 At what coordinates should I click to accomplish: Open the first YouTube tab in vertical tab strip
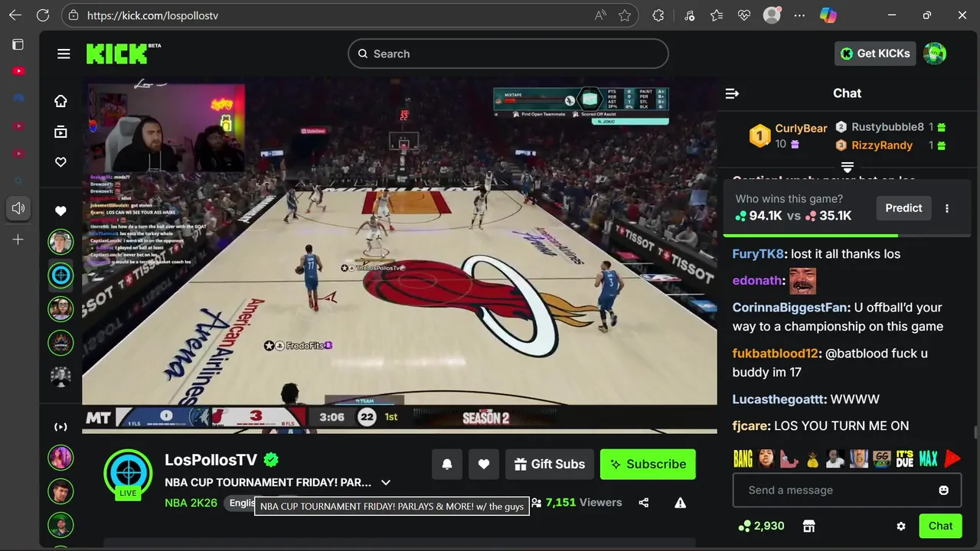coord(18,71)
